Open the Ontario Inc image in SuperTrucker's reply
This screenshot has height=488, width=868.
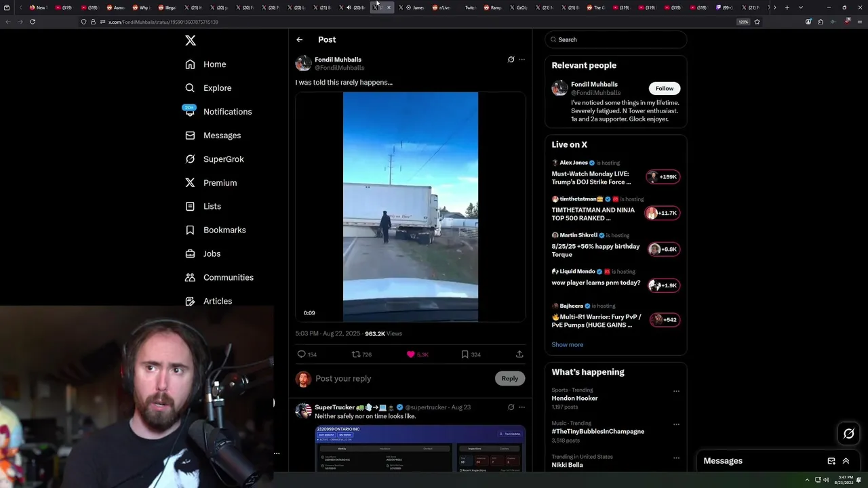click(x=420, y=449)
